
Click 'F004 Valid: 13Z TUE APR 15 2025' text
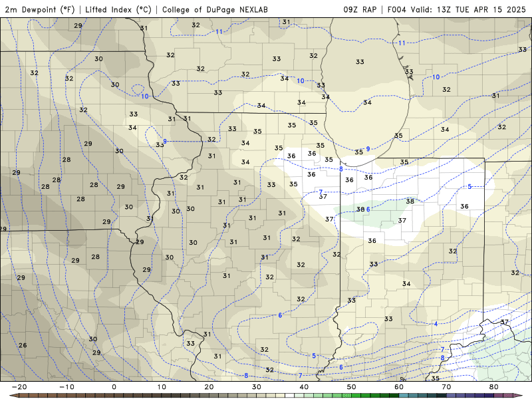(456, 9)
